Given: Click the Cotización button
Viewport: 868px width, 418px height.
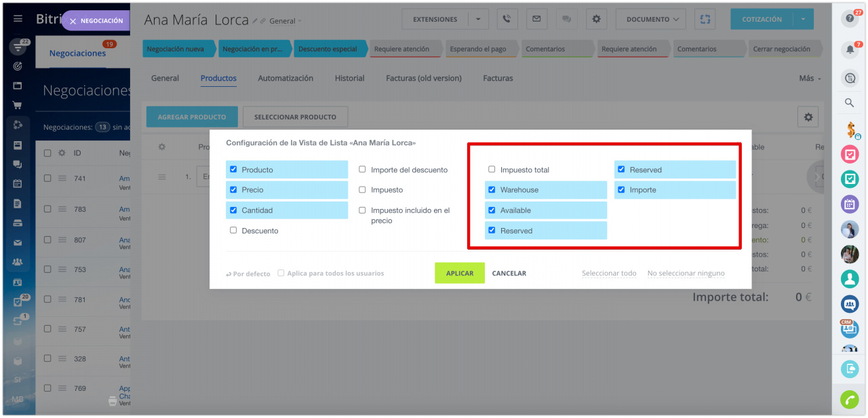Looking at the screenshot, I should click(762, 19).
